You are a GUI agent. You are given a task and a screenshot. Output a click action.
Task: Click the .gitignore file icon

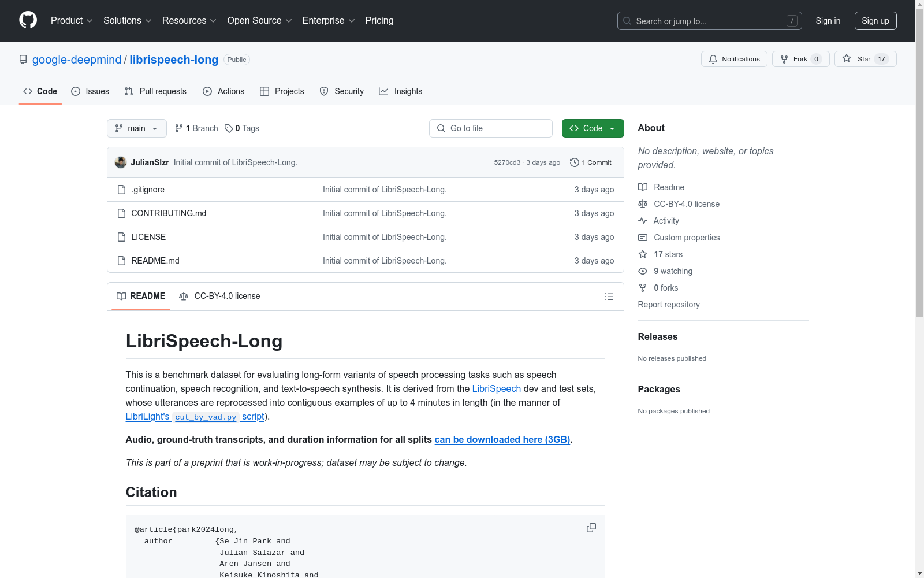point(121,190)
